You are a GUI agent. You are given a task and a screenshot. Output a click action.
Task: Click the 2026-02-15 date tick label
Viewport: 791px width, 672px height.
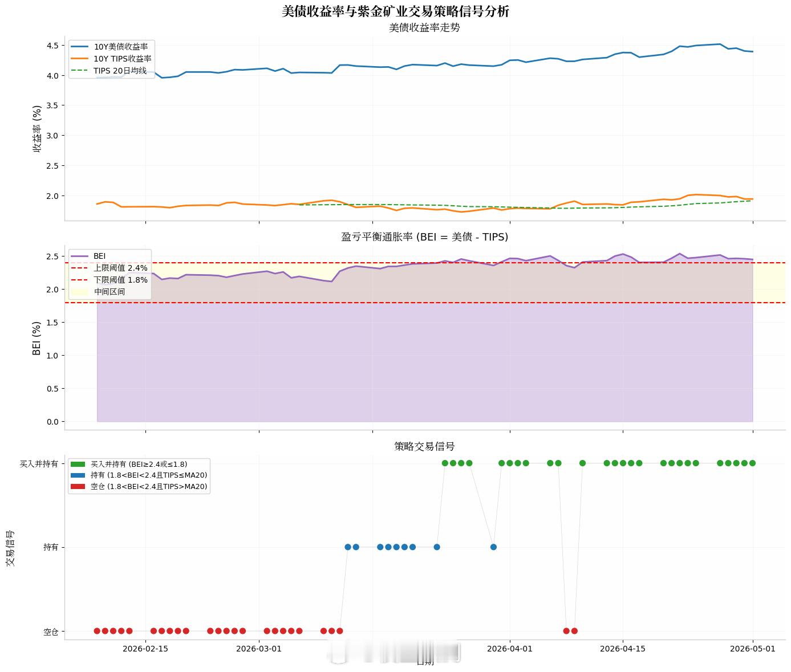coord(145,649)
